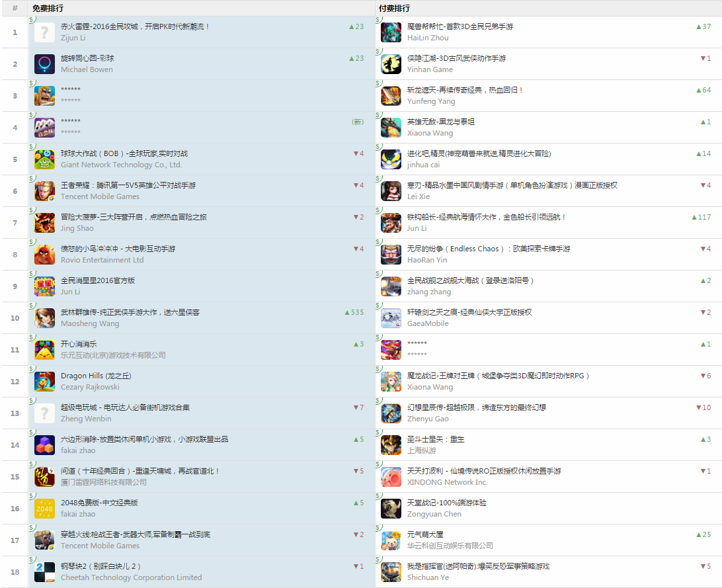Click the 圣斗士星矢:重生 title

click(x=436, y=440)
